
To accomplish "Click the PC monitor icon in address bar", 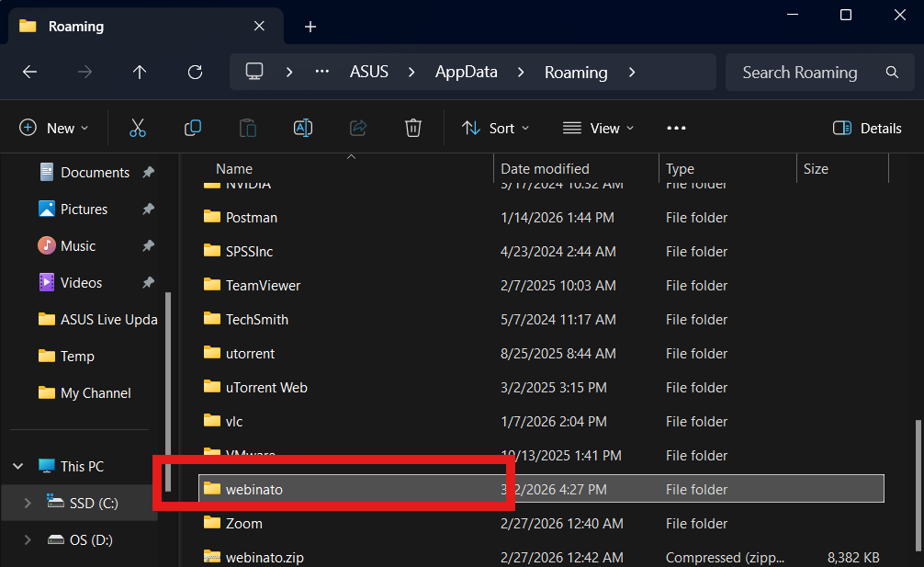I will pos(254,72).
